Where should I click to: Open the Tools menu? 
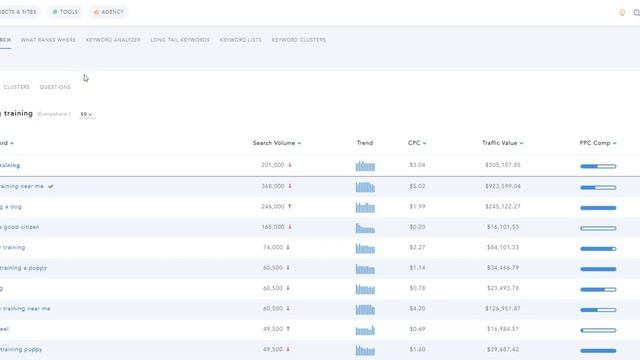65,12
